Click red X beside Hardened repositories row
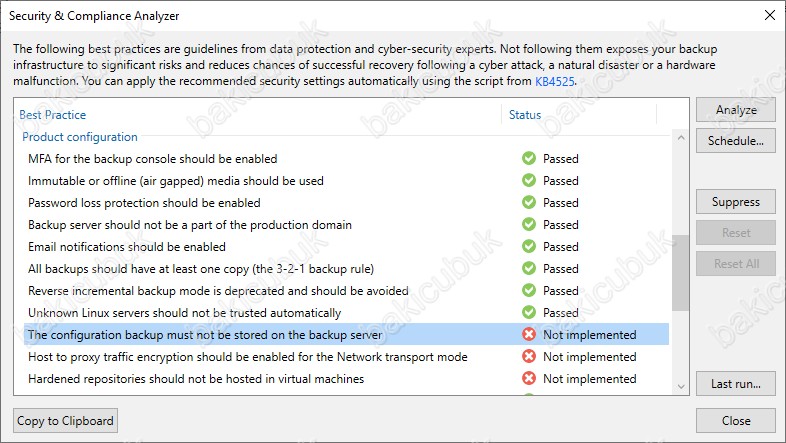 [529, 378]
